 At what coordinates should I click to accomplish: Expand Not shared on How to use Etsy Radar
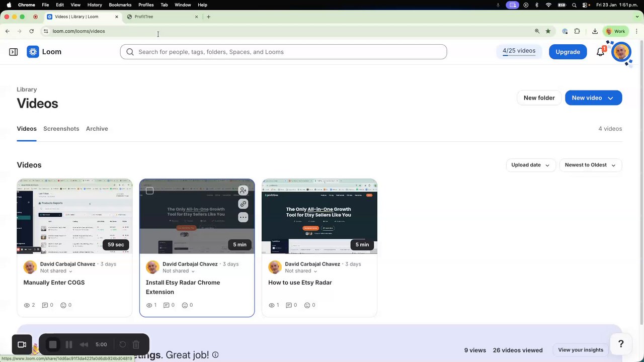pos(301,271)
